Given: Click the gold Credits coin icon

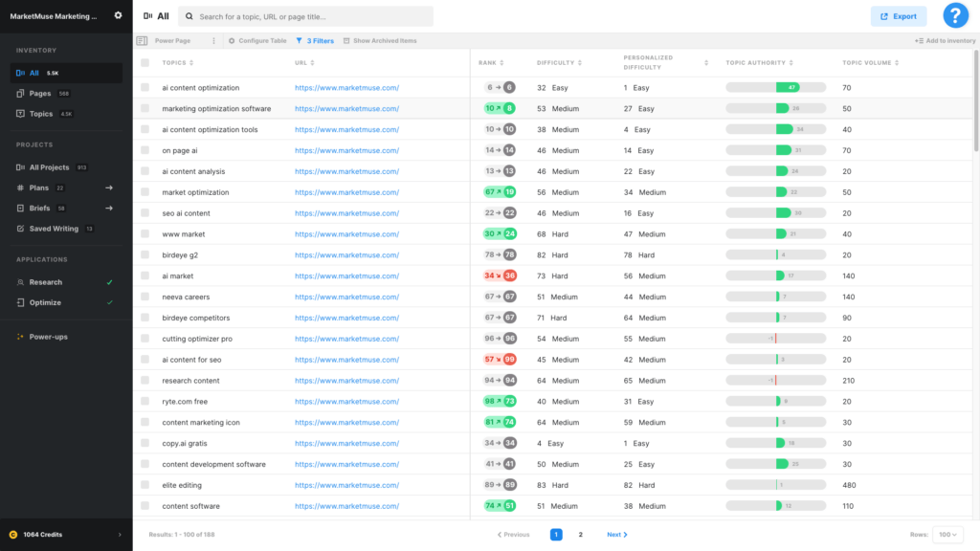Looking at the screenshot, I should point(13,535).
